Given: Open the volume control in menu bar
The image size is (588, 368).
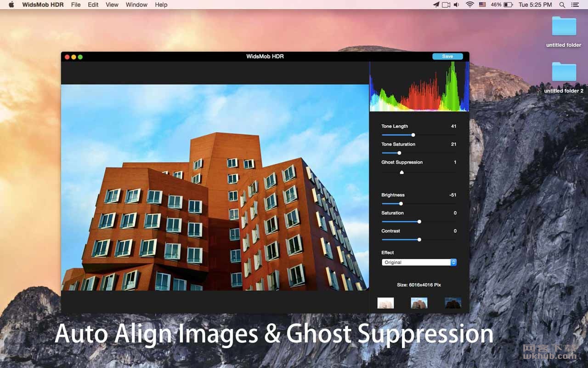Looking at the screenshot, I should point(457,5).
